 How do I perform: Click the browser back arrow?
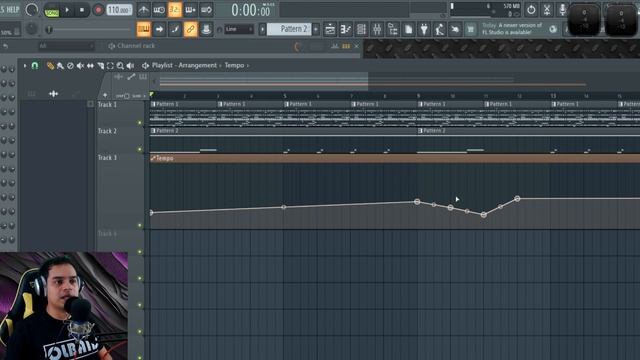click(5, 46)
